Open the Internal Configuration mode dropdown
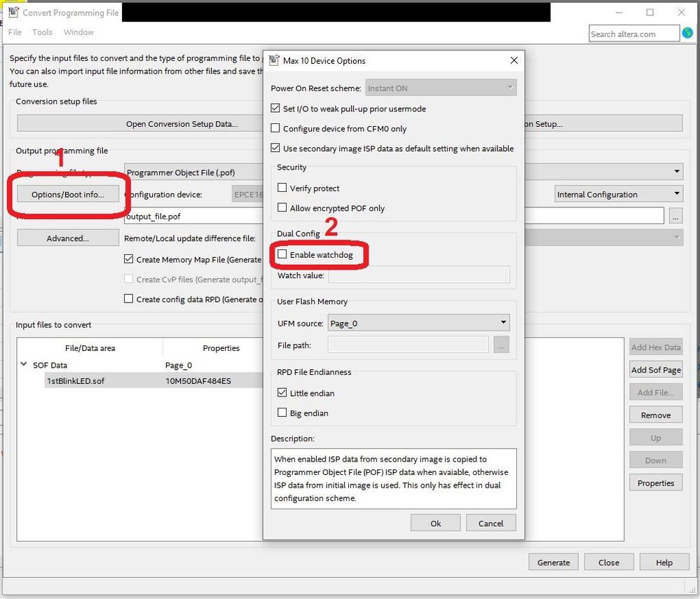This screenshot has height=599, width=700. 619,194
